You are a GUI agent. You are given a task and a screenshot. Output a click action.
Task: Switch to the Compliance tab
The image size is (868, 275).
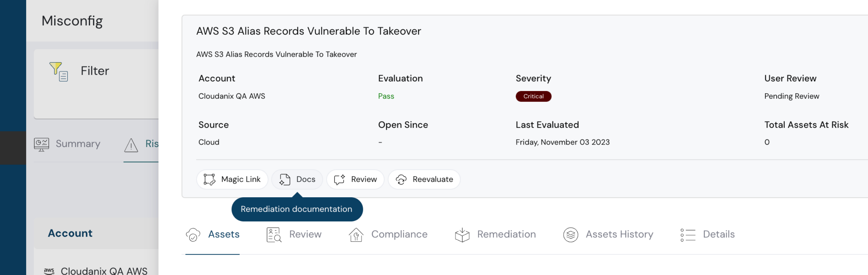tap(399, 234)
